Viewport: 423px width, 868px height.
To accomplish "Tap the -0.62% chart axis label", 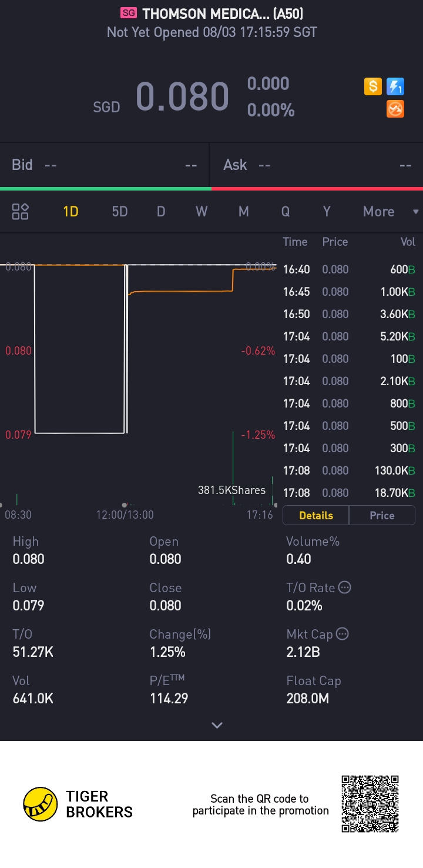I will pos(258,350).
